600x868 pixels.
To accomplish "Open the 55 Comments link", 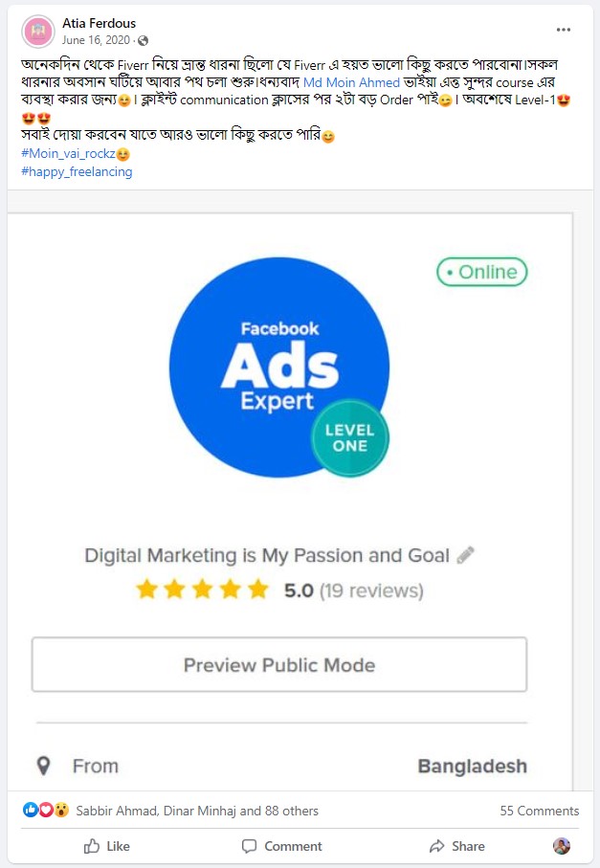I will (x=540, y=811).
